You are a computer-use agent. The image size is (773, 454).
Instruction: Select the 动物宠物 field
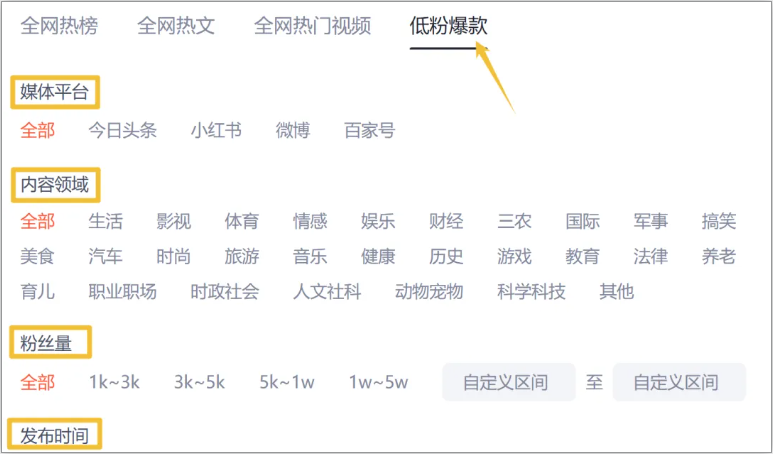(429, 292)
